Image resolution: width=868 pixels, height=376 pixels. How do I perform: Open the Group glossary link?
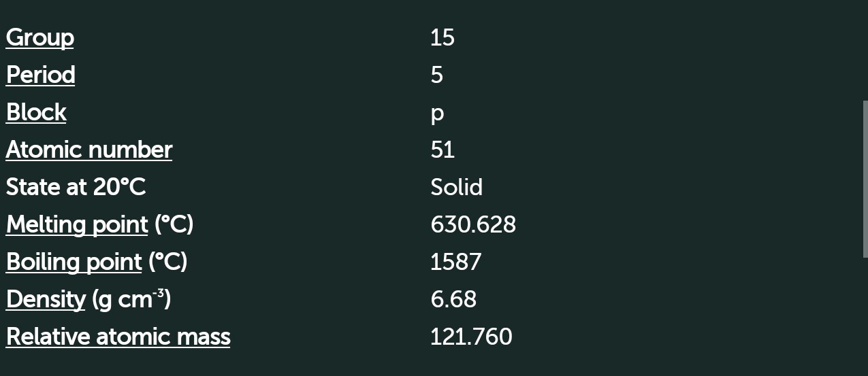click(39, 37)
